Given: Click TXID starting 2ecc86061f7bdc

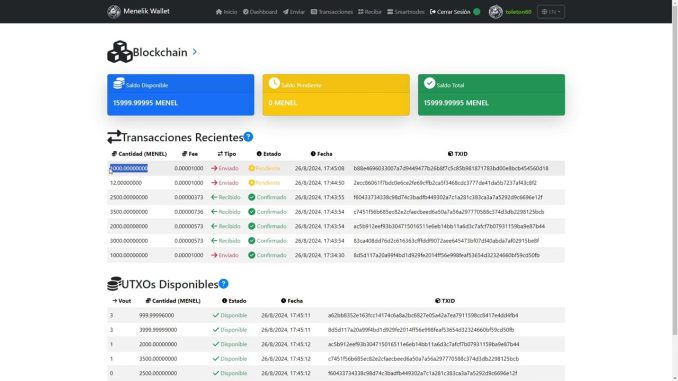Looking at the screenshot, I should point(445,183).
